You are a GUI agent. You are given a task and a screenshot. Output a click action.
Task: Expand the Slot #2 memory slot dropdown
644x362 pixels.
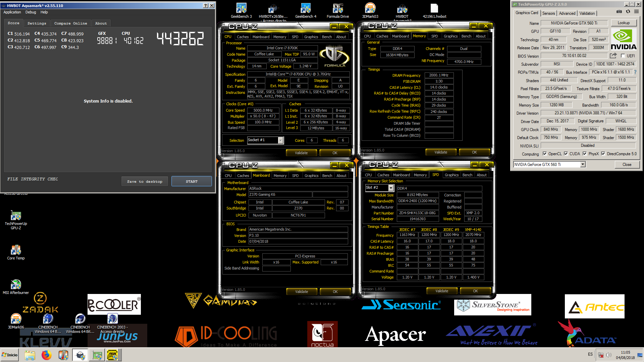pyautogui.click(x=391, y=188)
